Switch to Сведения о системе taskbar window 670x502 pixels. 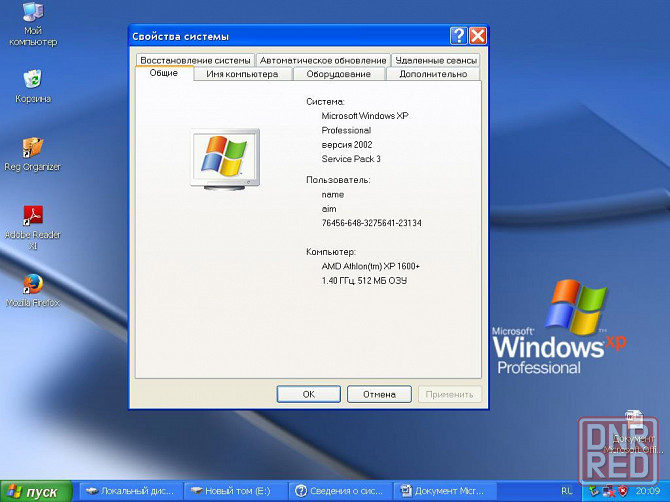(341, 491)
